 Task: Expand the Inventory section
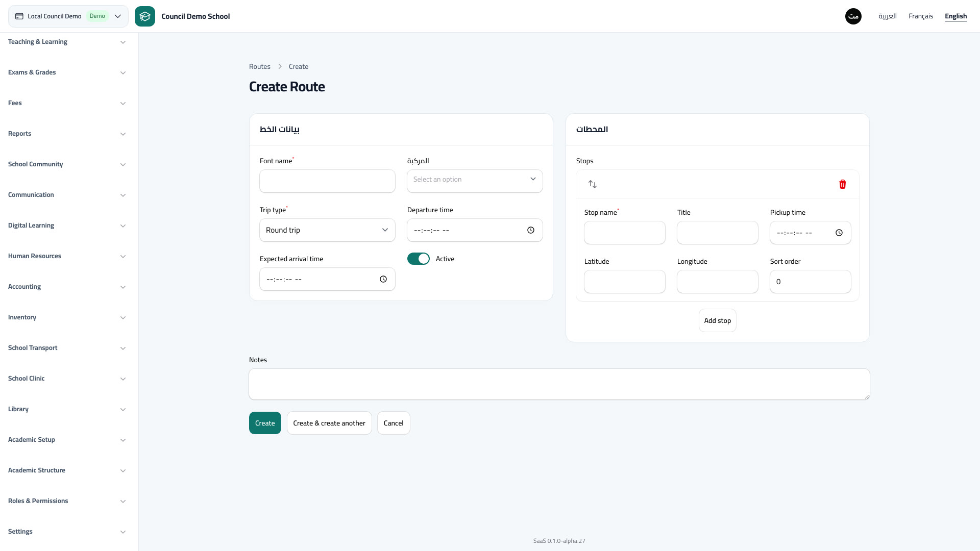tap(66, 317)
